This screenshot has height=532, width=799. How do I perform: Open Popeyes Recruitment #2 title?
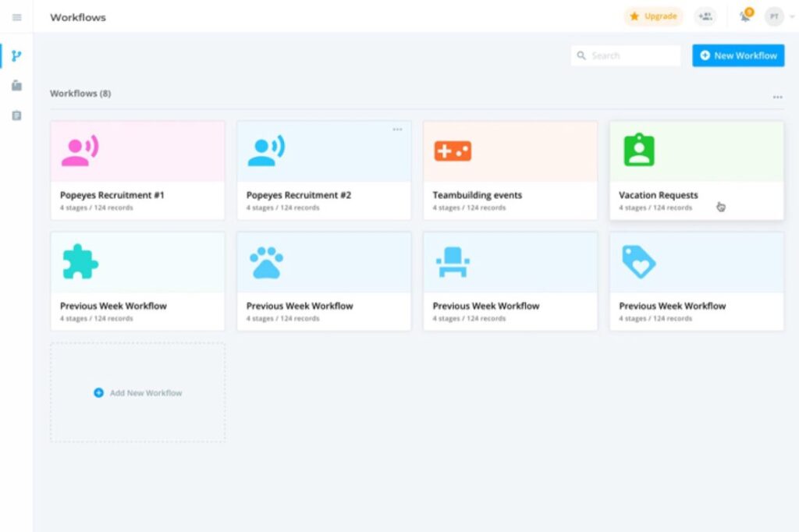pyautogui.click(x=299, y=195)
